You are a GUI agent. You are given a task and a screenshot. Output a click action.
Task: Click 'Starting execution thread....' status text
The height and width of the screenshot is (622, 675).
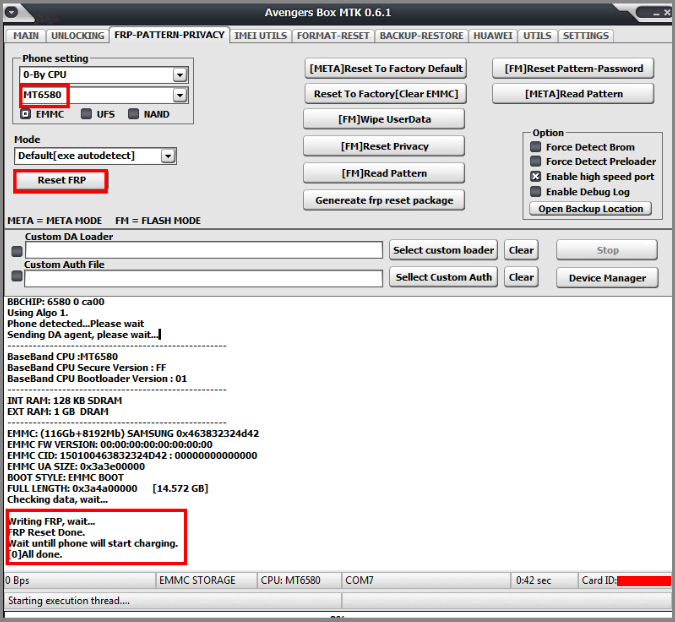69,601
